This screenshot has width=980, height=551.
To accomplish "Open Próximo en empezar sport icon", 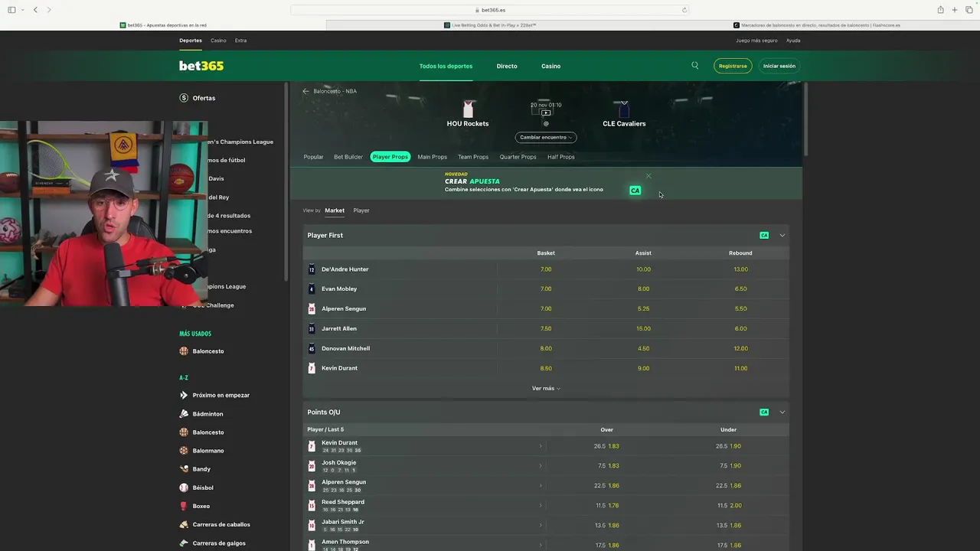I will click(x=184, y=395).
